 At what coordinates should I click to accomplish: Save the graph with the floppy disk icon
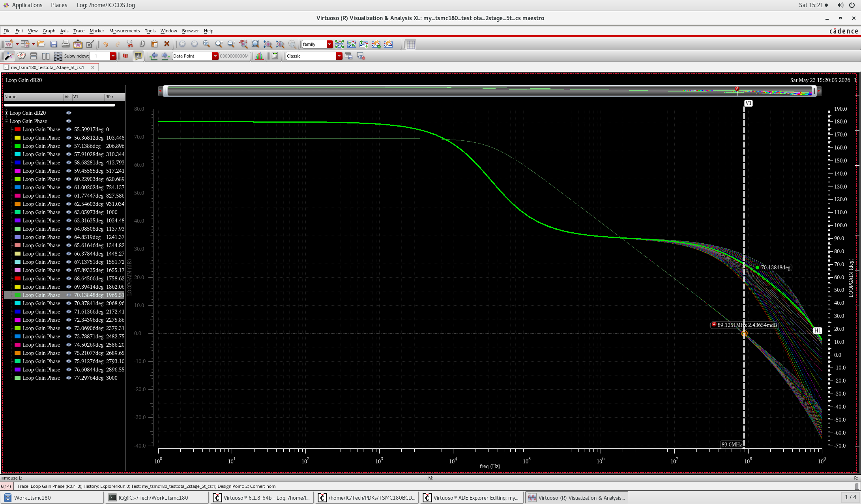[x=54, y=44]
